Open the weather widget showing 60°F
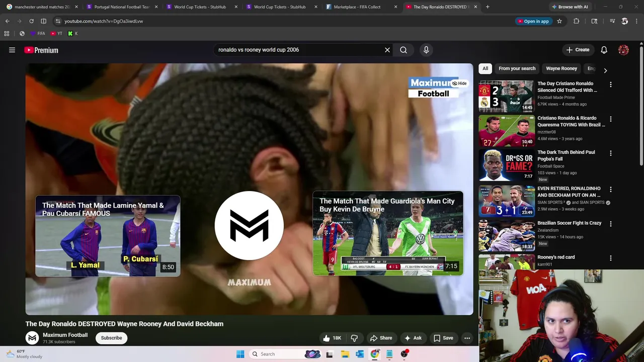 pos(24,354)
